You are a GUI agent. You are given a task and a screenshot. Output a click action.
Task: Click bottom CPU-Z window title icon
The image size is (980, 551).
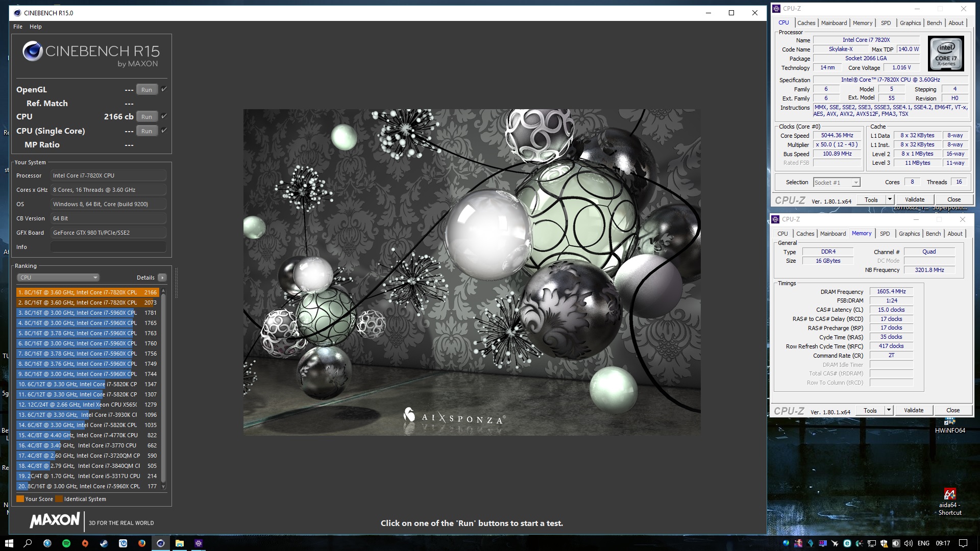pos(775,219)
